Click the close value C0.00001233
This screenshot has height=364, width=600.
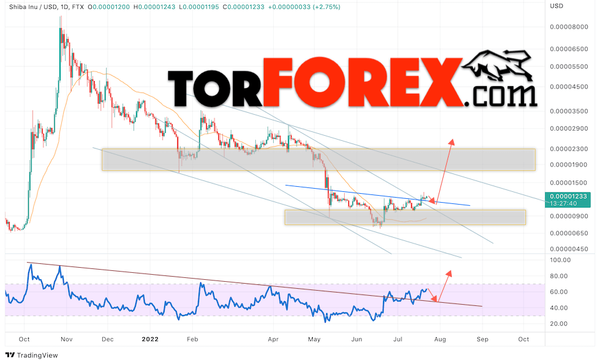tap(243, 7)
